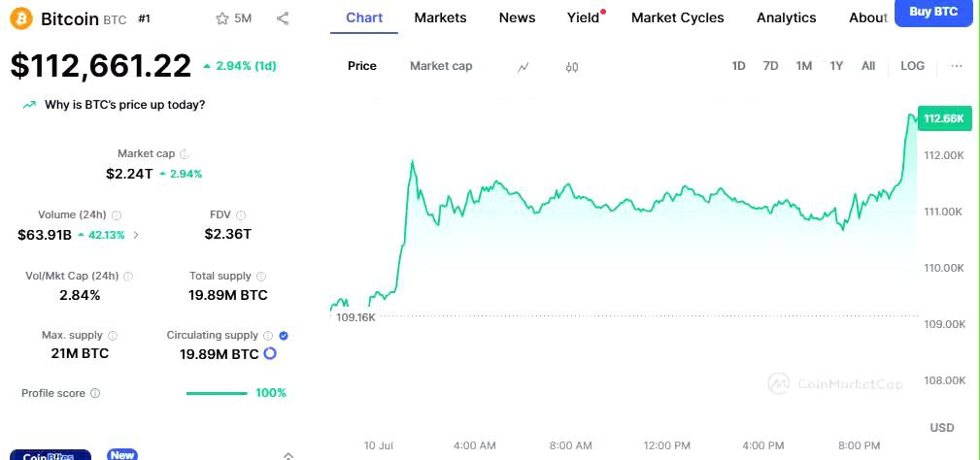The height and width of the screenshot is (460, 980).
Task: Select the 7D time range
Action: (770, 66)
